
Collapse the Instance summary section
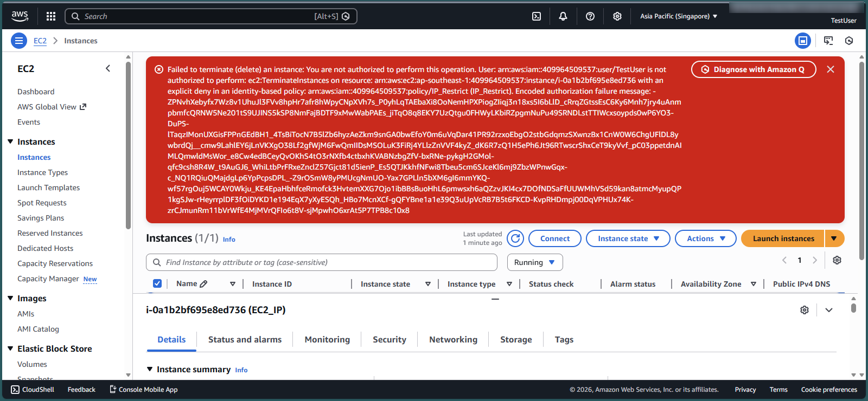[150, 369]
